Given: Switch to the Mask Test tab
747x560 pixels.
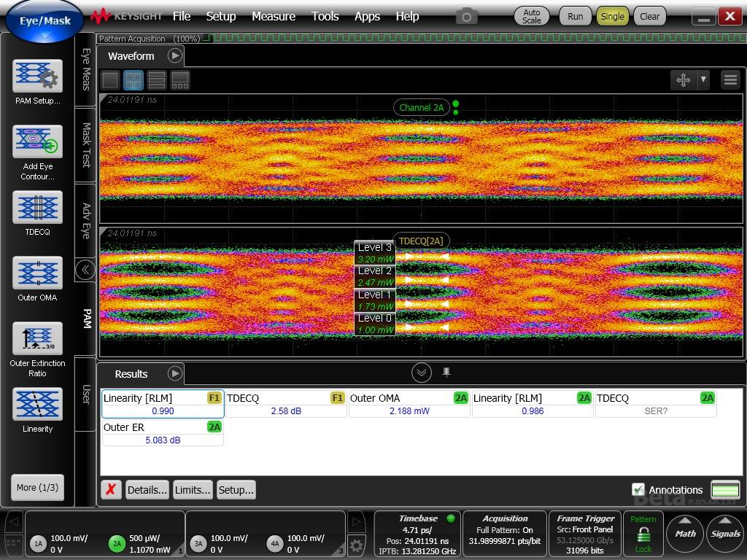Looking at the screenshot, I should click(x=85, y=144).
